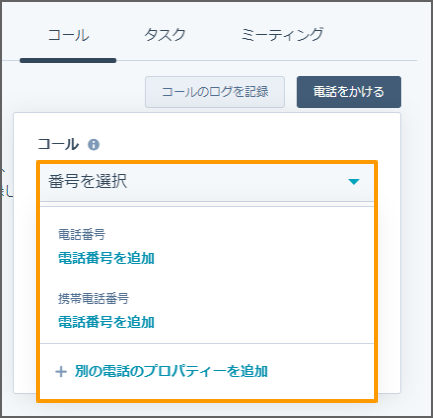This screenshot has height=418, width=433.
Task: Open the 番号を選択 dropdown field
Action: [207, 182]
